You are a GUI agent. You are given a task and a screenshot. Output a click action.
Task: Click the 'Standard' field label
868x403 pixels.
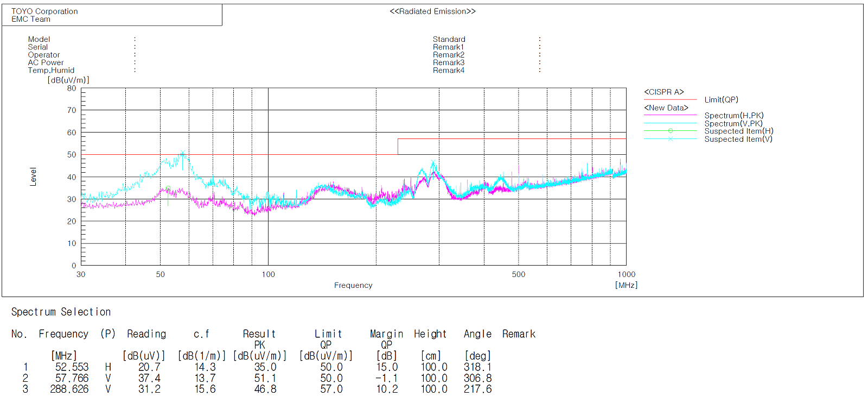(449, 39)
